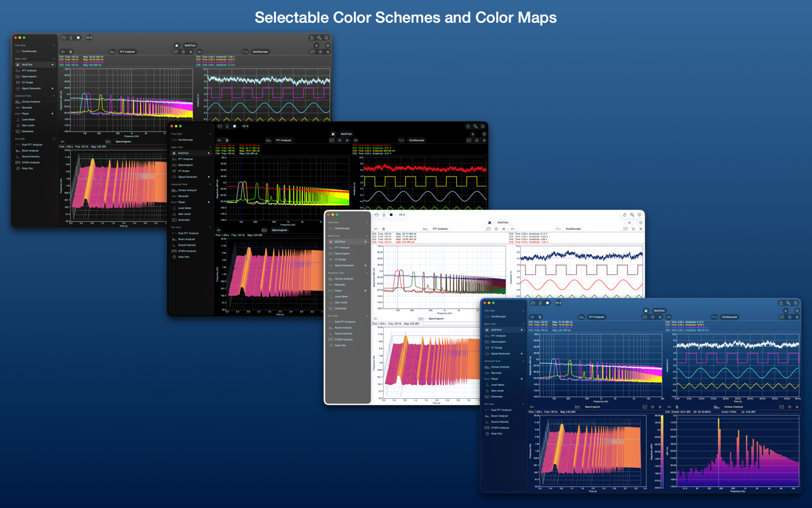812x508 pixels.
Task: Click Octave Analyzer panel title in blue window
Action: point(733,407)
